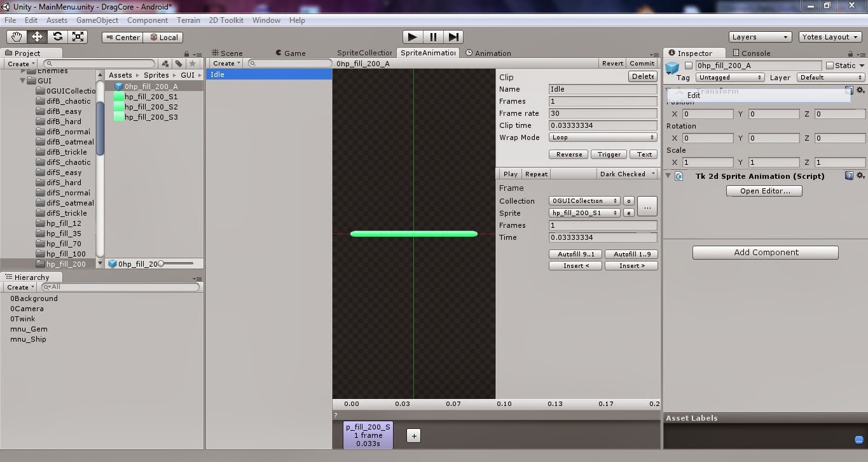Click the 'e' button beside Sprite
Screen dimensions: 868x462
tap(628, 213)
